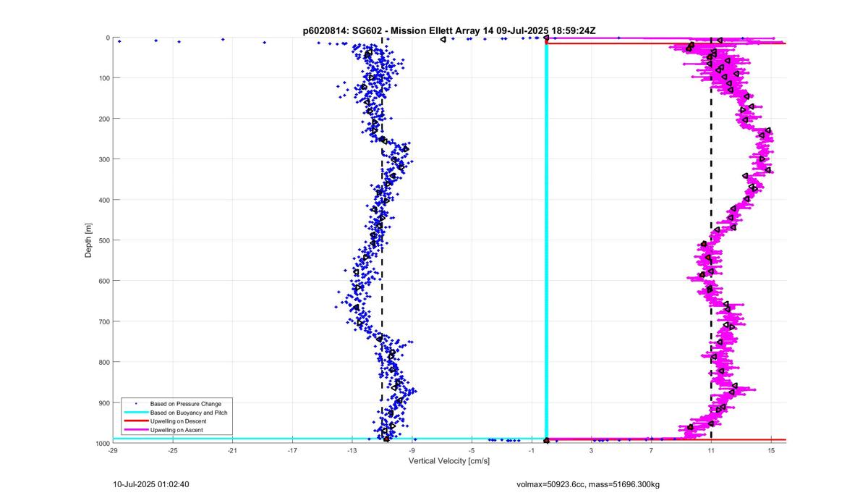Click the "Upwelling on Descent" legend entry
The height and width of the screenshot is (498, 868).
(x=178, y=421)
